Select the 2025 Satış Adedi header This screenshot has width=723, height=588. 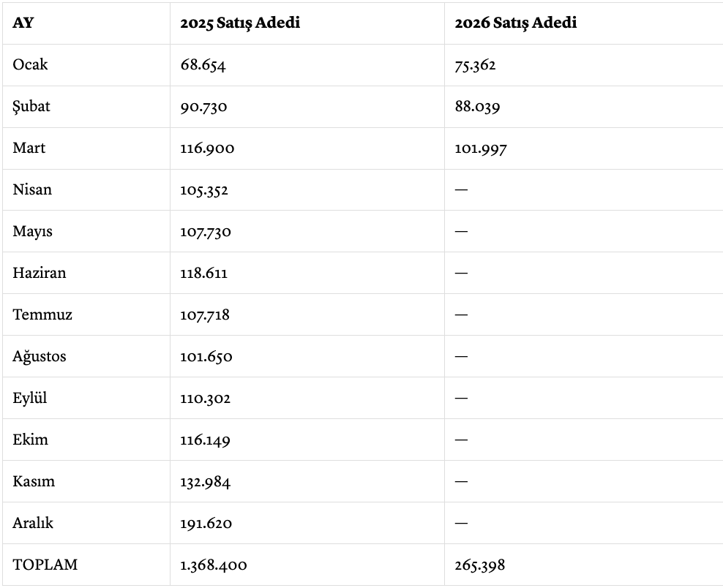tap(240, 23)
